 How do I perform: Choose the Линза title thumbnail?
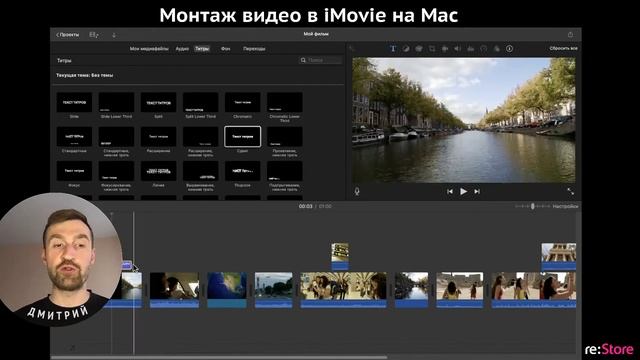tap(158, 171)
